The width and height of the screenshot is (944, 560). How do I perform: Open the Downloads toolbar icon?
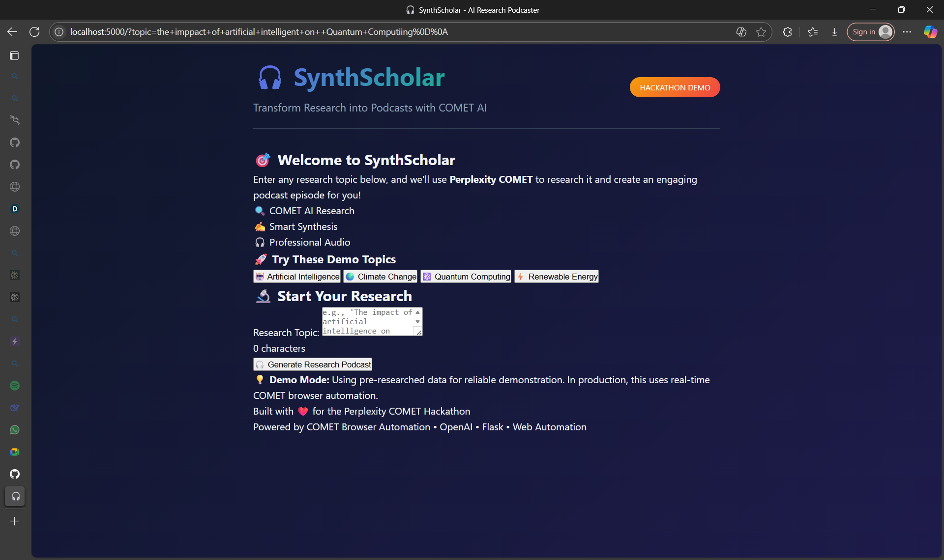tap(834, 32)
